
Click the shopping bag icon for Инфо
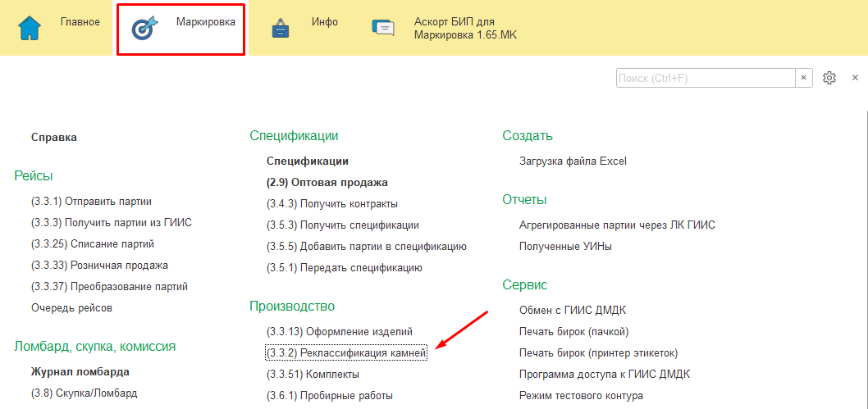tap(281, 28)
